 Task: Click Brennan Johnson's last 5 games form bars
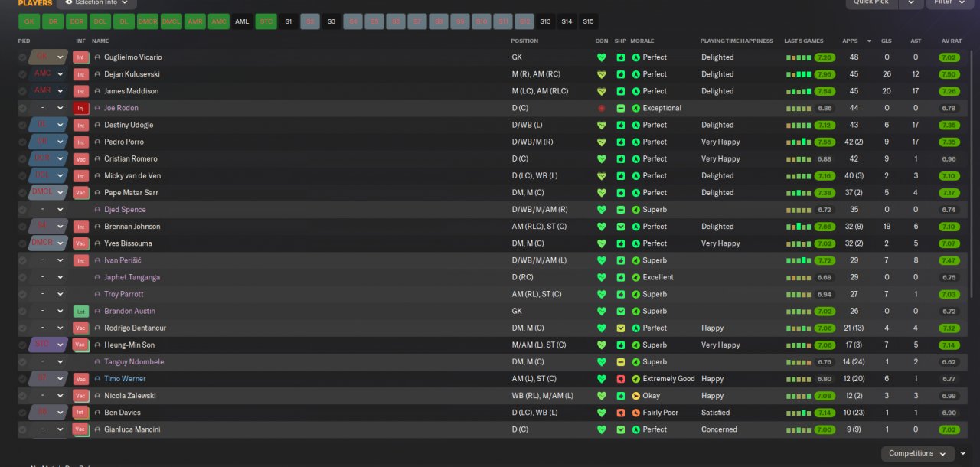pos(798,227)
